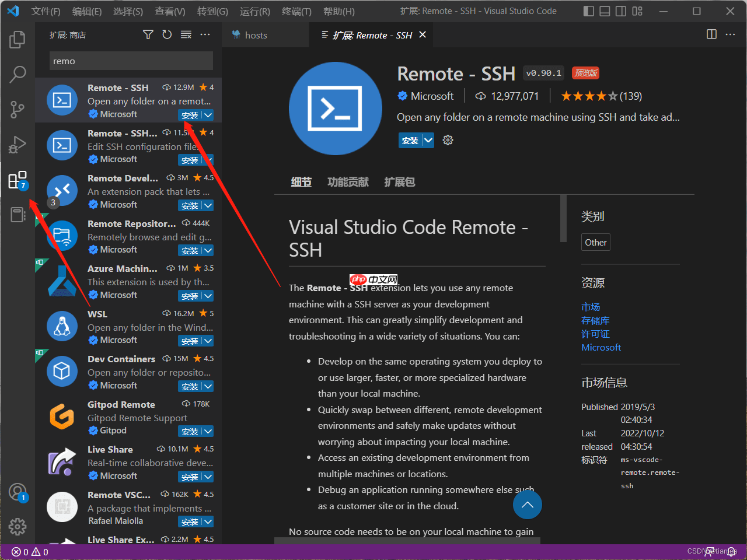This screenshot has height=560, width=747.
Task: Click the Accounts icon in activity bar
Action: pyautogui.click(x=18, y=492)
